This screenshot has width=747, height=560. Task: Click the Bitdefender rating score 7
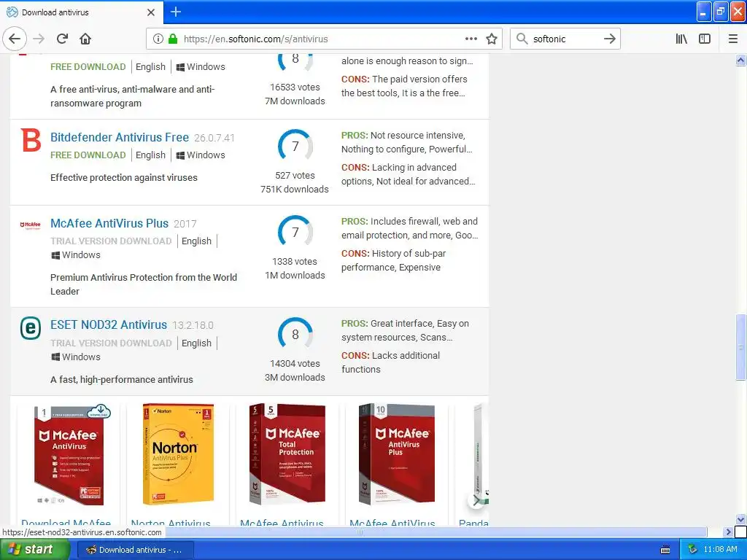pyautogui.click(x=295, y=146)
